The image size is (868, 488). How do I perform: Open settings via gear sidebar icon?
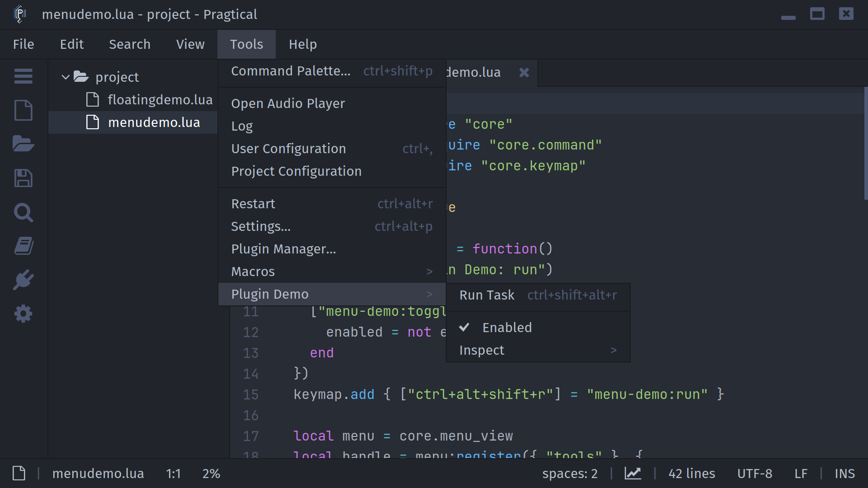click(23, 314)
